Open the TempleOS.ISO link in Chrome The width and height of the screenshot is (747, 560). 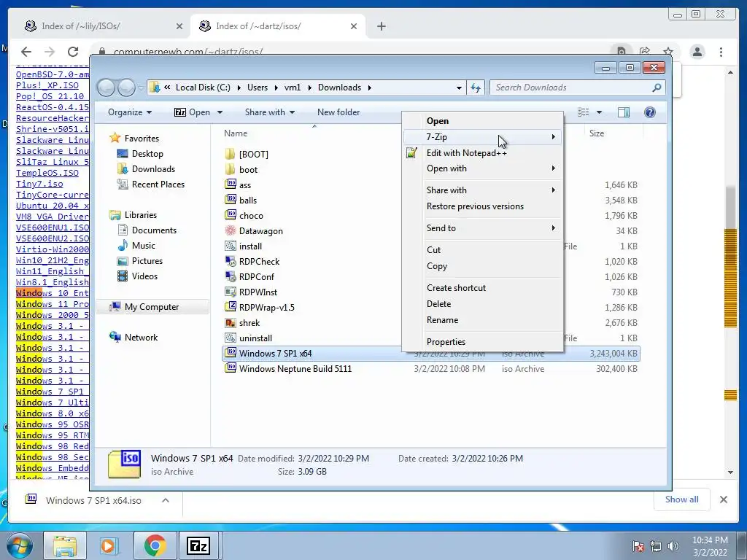point(47,173)
